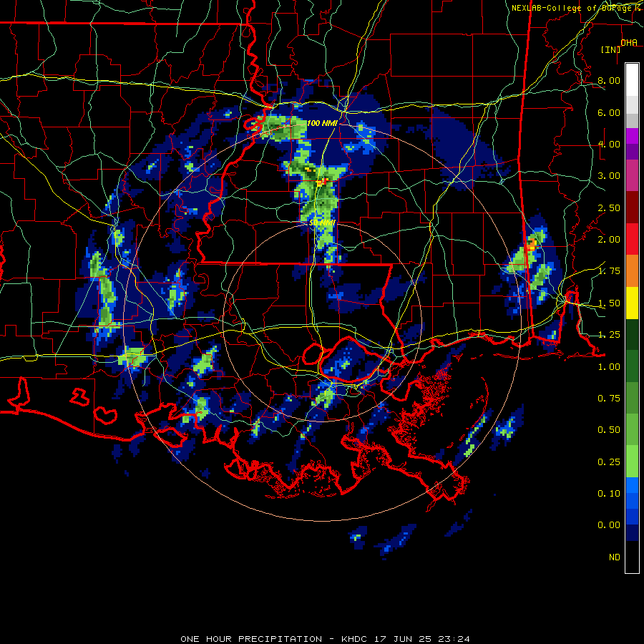Image resolution: width=644 pixels, height=644 pixels.
Task: Select the black ND legend swatch
Action: coord(632,557)
